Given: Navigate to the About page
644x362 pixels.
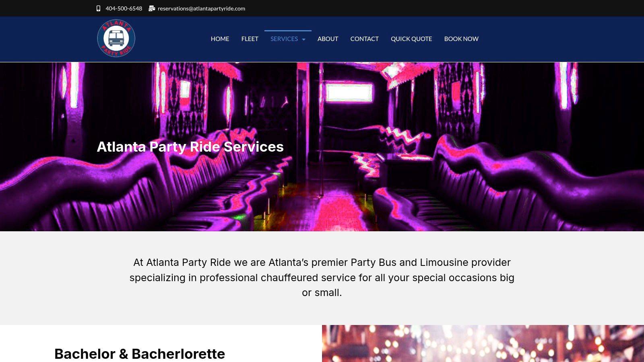Looking at the screenshot, I should [x=328, y=39].
